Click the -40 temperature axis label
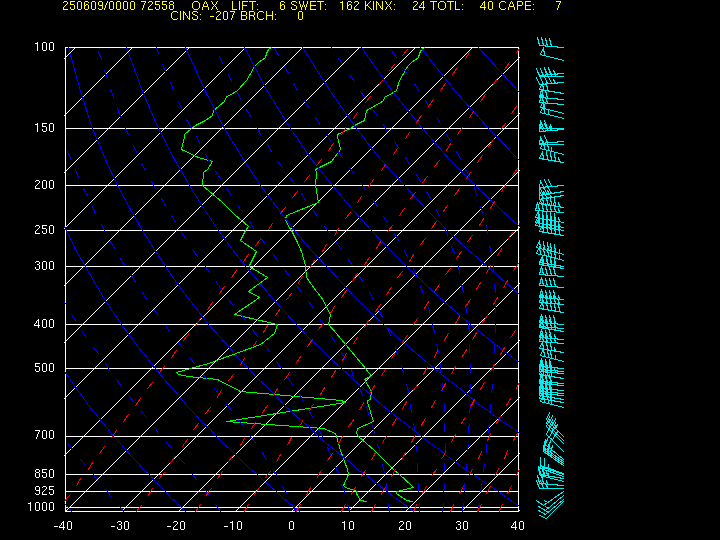Viewport: 720px width, 540px height. click(63, 526)
